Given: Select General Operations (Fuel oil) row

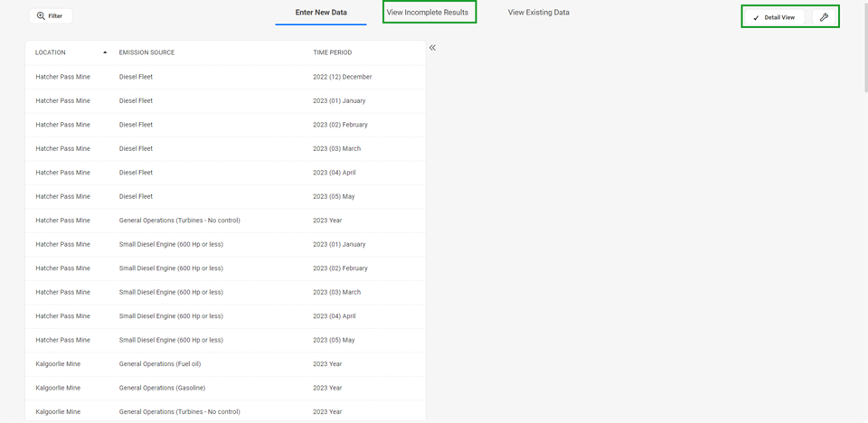Looking at the screenshot, I should [x=225, y=363].
